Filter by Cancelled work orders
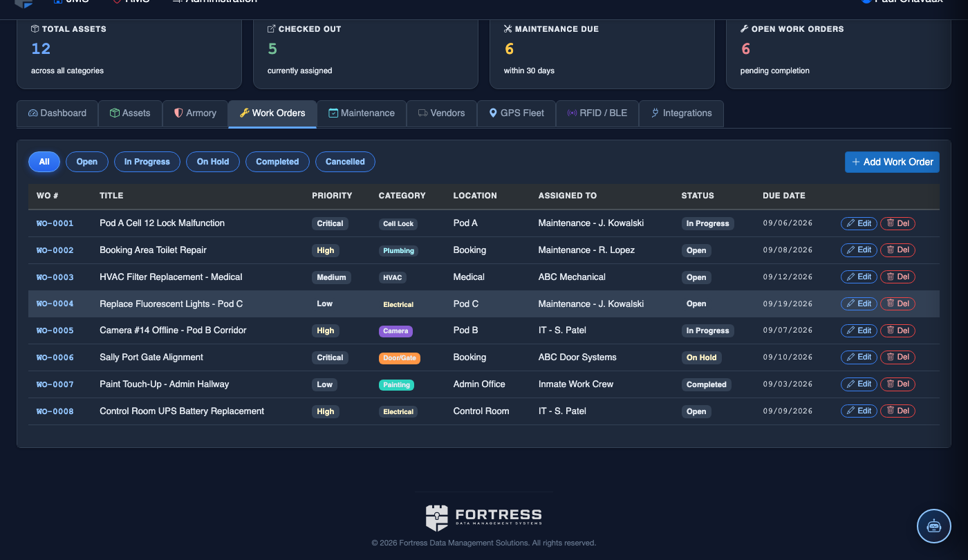 pyautogui.click(x=345, y=162)
